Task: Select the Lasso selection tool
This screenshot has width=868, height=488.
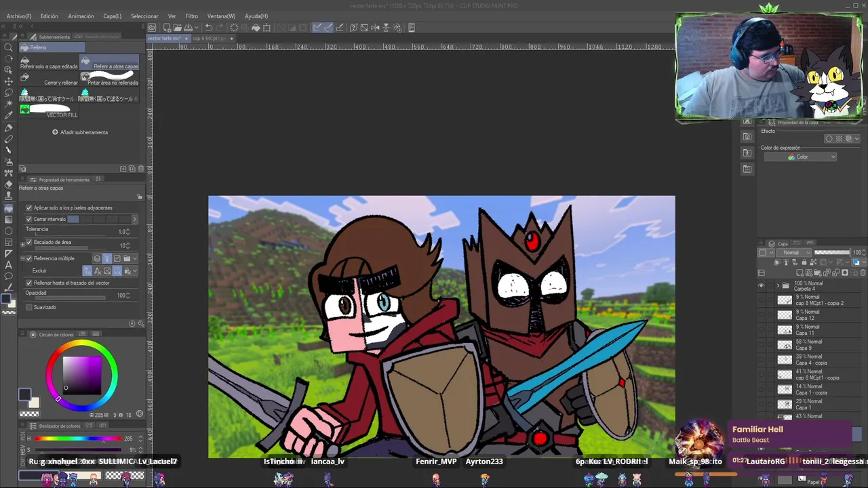Action: click(9, 93)
